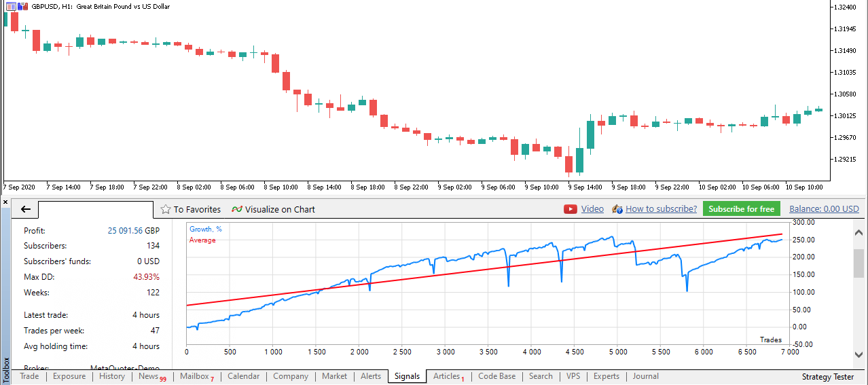This screenshot has width=868, height=385.
Task: Click the How to subscribe help icon
Action: point(617,209)
